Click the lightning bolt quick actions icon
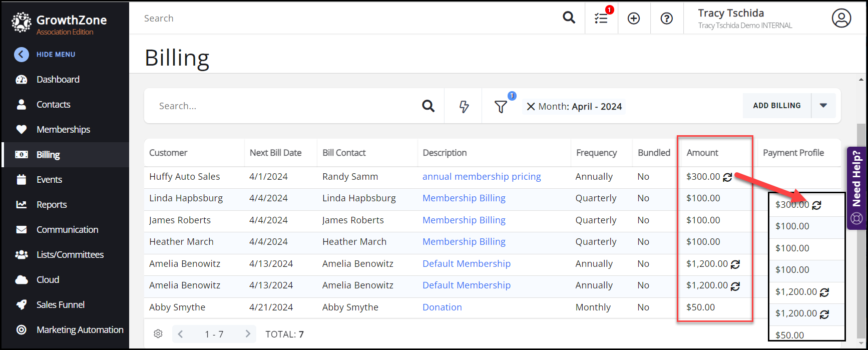This screenshot has height=350, width=868. tap(464, 106)
